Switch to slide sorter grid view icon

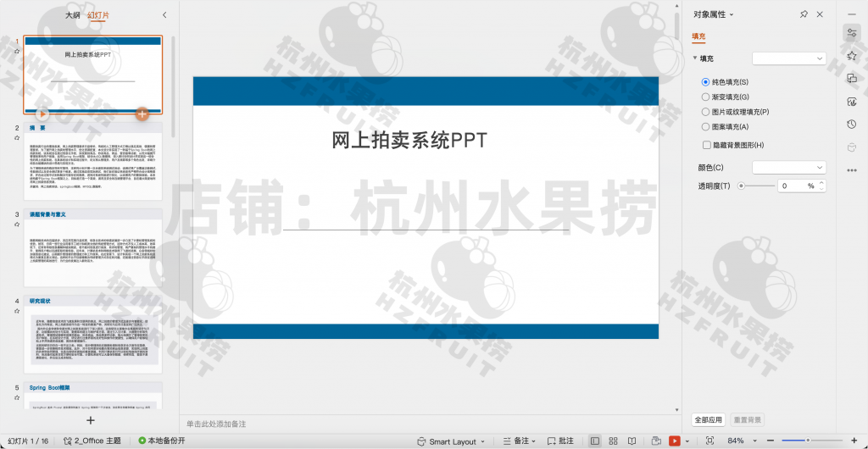614,441
